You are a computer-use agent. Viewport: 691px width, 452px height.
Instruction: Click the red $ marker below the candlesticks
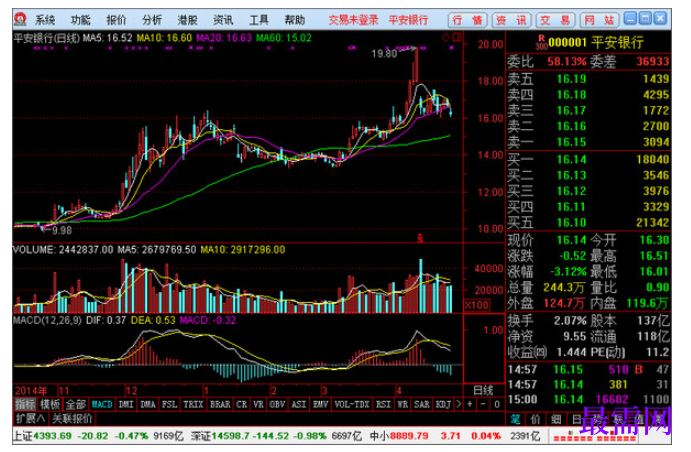coord(420,239)
